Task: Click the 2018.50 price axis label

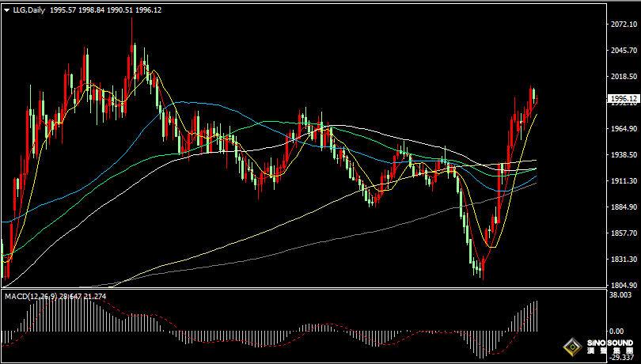Action: tap(624, 77)
